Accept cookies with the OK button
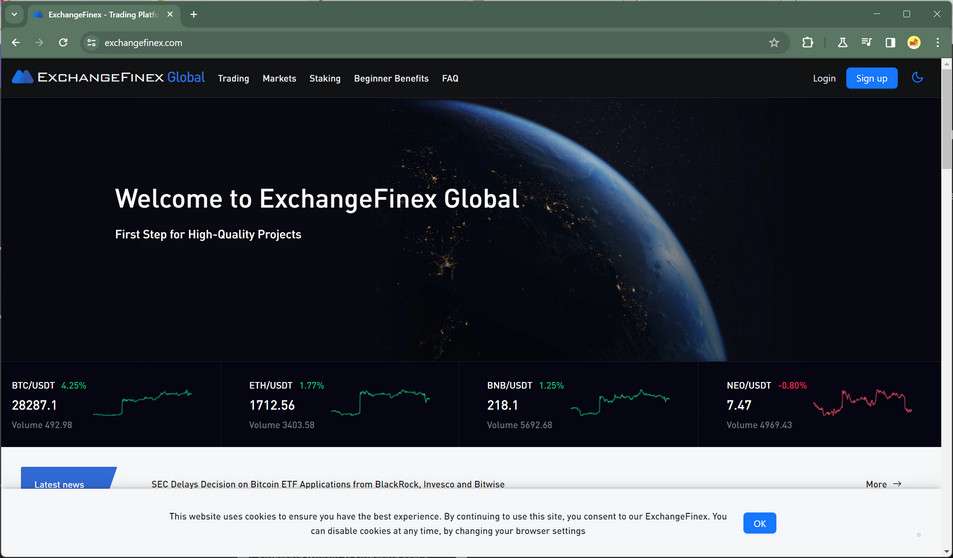The width and height of the screenshot is (953, 558). pos(759,523)
